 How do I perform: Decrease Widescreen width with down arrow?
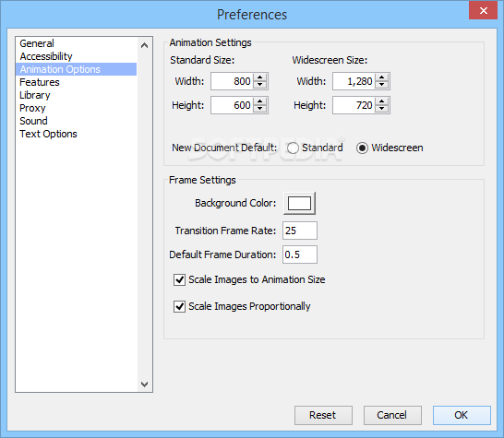(x=381, y=85)
